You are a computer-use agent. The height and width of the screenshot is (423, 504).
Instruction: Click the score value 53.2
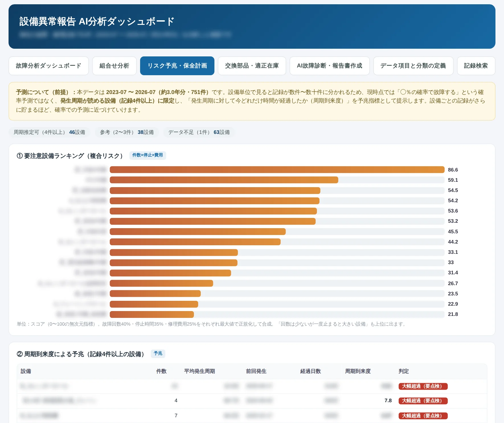pos(453,221)
